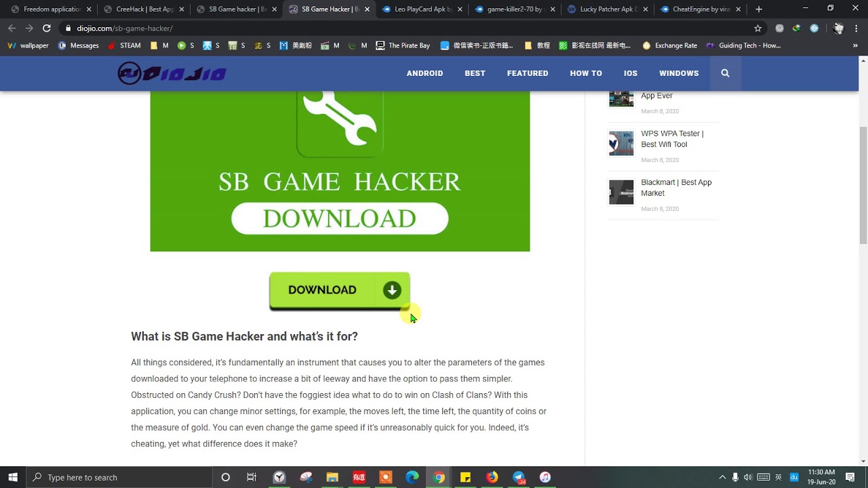Open The Pirate Bay bookmark
Viewport: 868px width, 488px height.
(x=403, y=45)
